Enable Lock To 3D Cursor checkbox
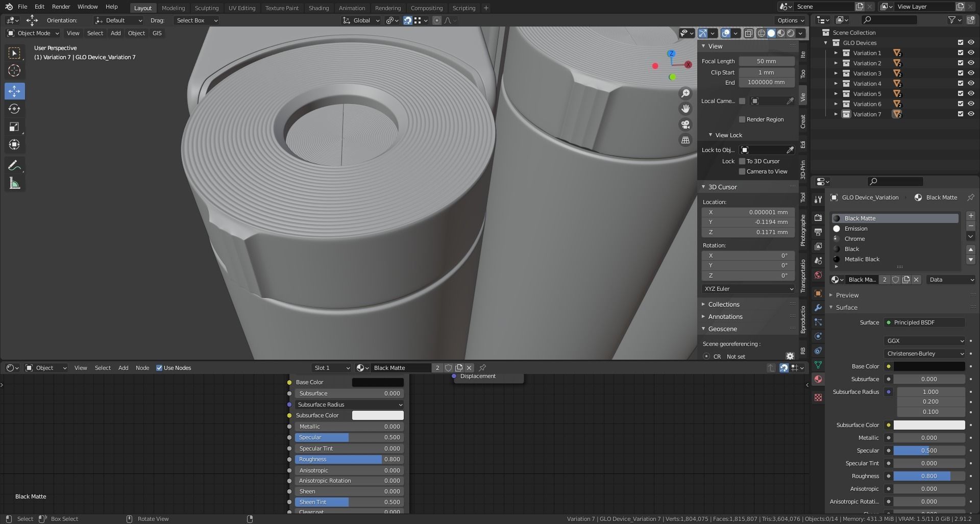Image resolution: width=980 pixels, height=524 pixels. click(742, 161)
